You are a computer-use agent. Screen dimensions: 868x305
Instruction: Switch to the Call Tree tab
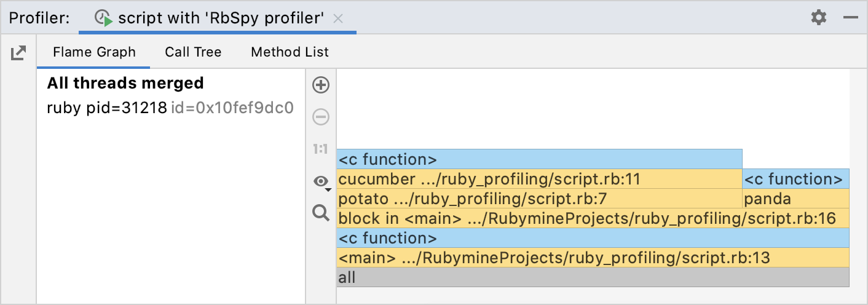click(193, 52)
